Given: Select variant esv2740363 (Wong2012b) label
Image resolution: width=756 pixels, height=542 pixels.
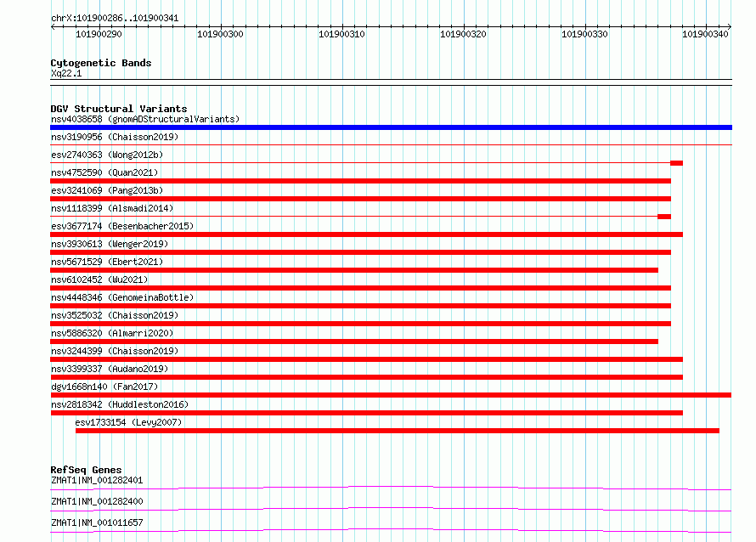Looking at the screenshot, I should coord(107,155).
